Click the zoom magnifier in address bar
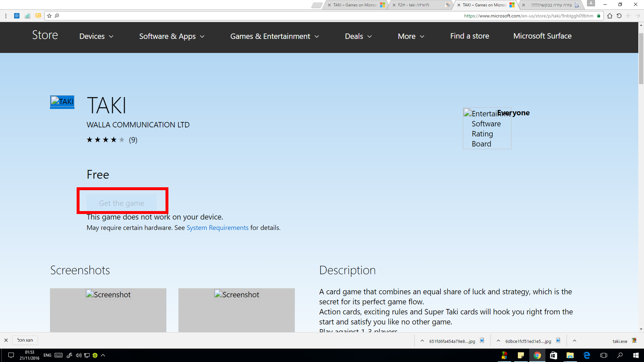Image resolution: width=644 pixels, height=362 pixels. (57, 16)
